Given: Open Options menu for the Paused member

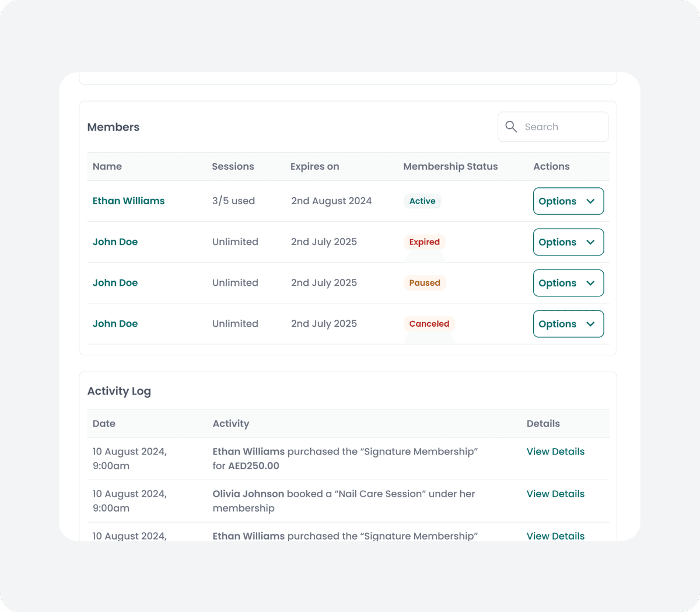Looking at the screenshot, I should pos(568,283).
